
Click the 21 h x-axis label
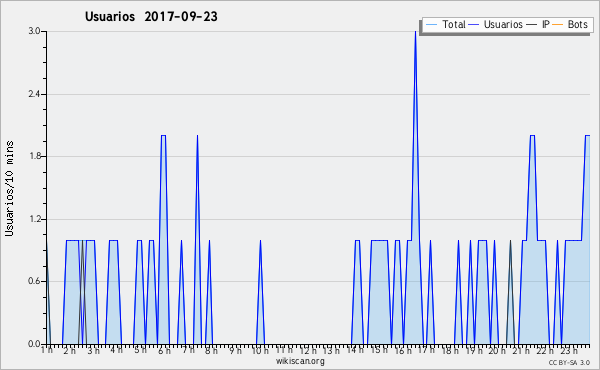coord(521,350)
